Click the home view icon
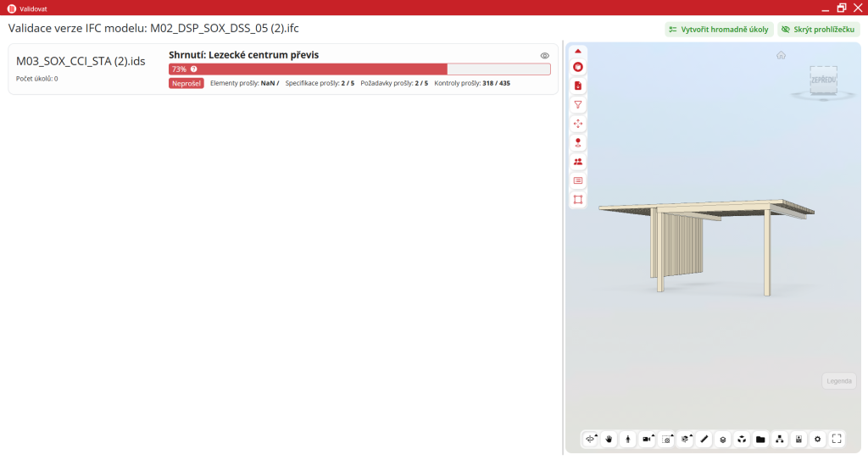Viewport: 868px width, 465px height. coord(781,55)
